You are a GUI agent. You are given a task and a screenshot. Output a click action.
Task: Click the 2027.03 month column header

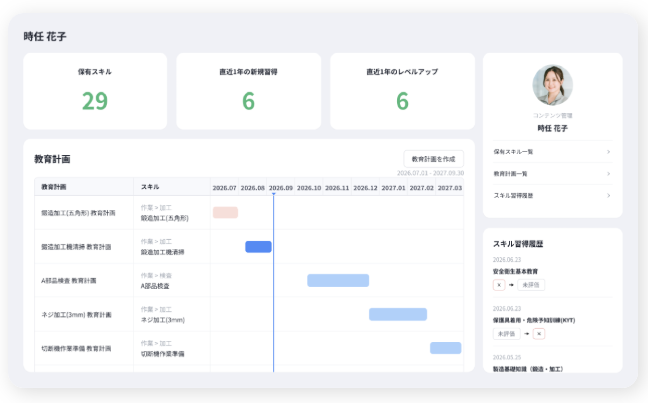(450, 188)
